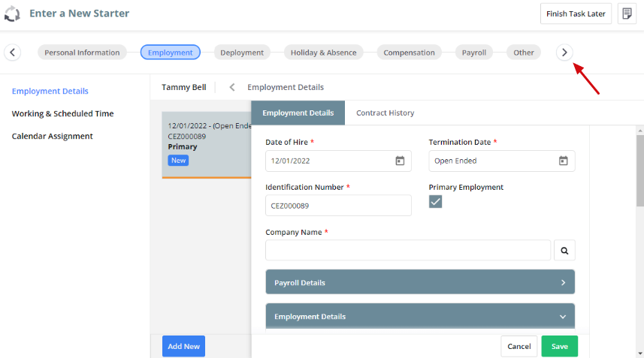Click the Add New button
The height and width of the screenshot is (358, 644).
183,346
